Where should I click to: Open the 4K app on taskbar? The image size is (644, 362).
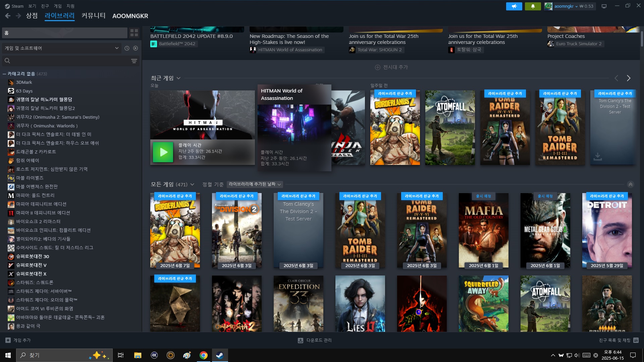(x=154, y=355)
